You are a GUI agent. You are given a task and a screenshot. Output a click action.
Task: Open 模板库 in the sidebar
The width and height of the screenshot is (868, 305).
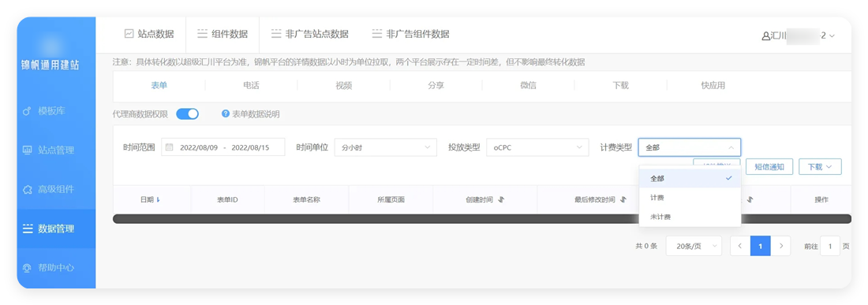click(57, 111)
